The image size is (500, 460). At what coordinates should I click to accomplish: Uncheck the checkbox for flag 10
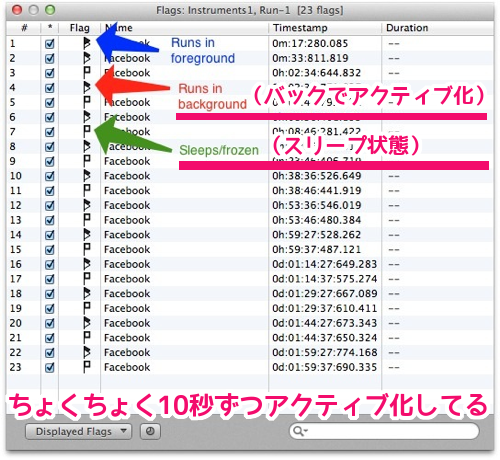50,176
